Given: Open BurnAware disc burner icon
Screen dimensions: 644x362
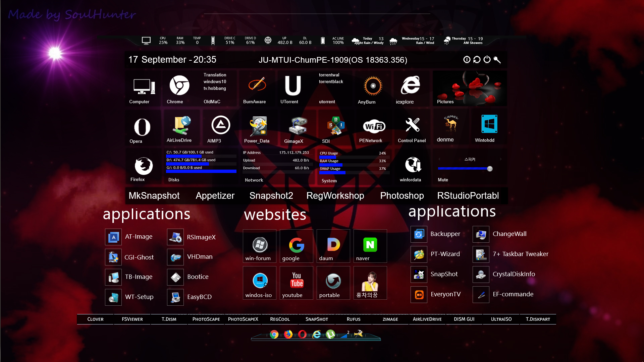Looking at the screenshot, I should [257, 84].
